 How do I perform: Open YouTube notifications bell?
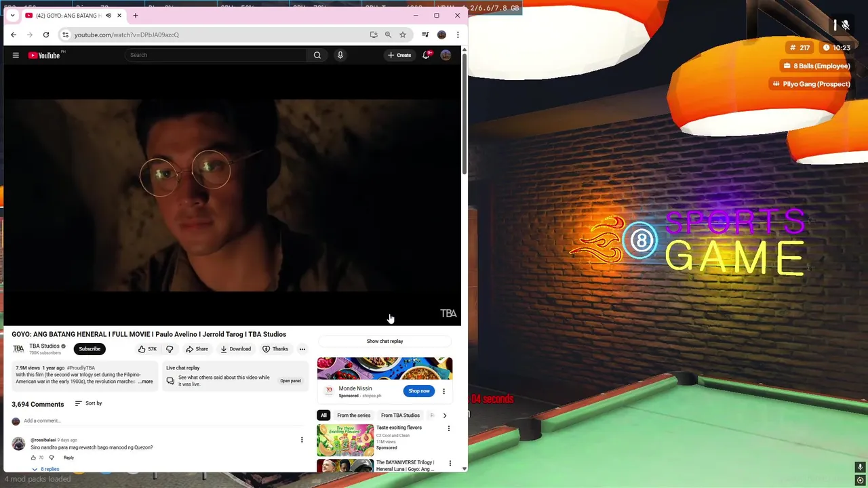coord(426,55)
